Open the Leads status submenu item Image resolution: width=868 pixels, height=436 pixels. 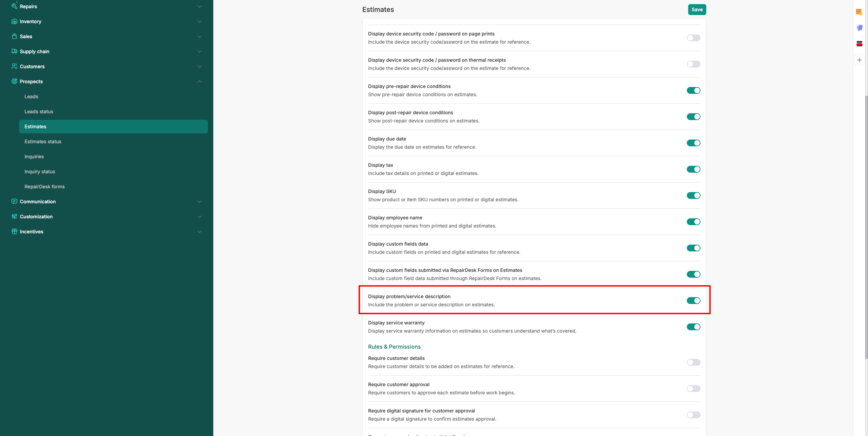[x=39, y=112]
